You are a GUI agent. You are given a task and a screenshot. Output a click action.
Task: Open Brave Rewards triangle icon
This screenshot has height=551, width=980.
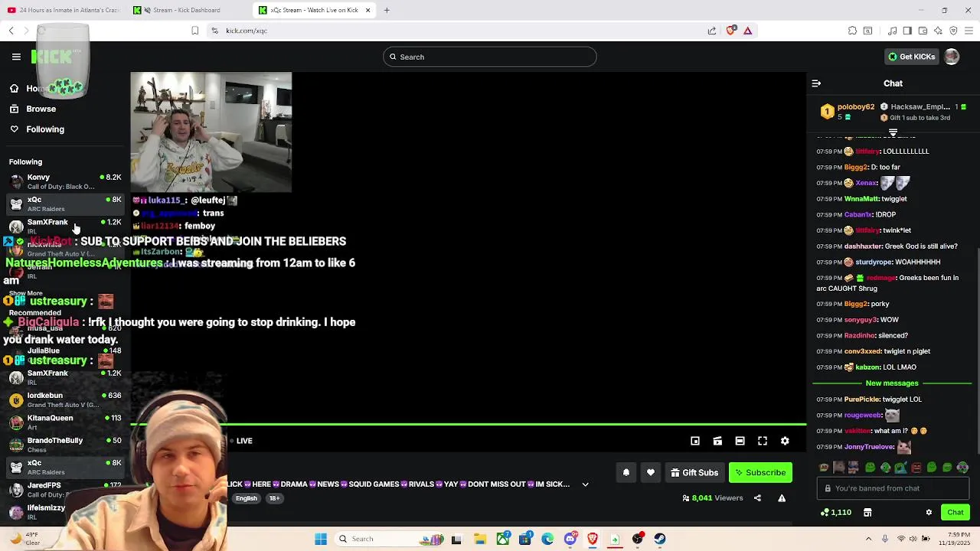coord(747,31)
